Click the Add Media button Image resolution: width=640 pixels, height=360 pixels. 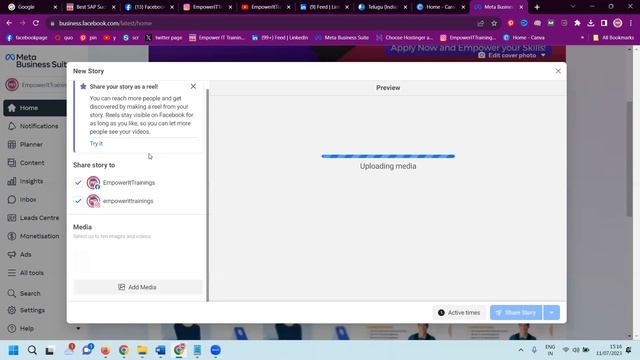pyautogui.click(x=138, y=287)
